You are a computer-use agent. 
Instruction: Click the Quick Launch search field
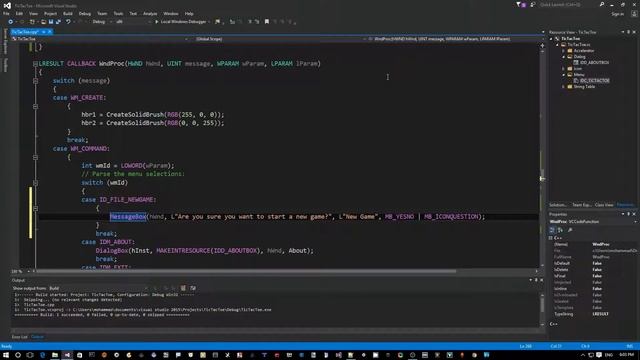pyautogui.click(x=569, y=5)
